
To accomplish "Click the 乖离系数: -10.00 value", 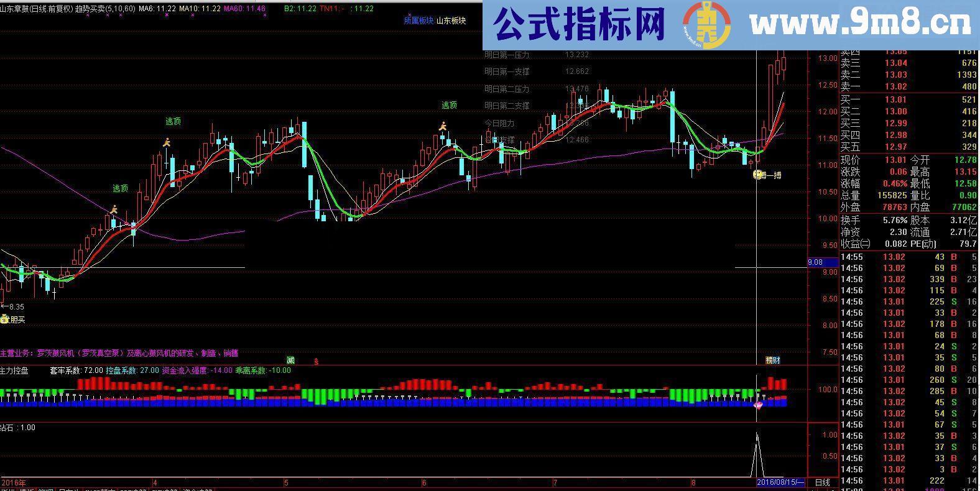I will pyautogui.click(x=263, y=370).
